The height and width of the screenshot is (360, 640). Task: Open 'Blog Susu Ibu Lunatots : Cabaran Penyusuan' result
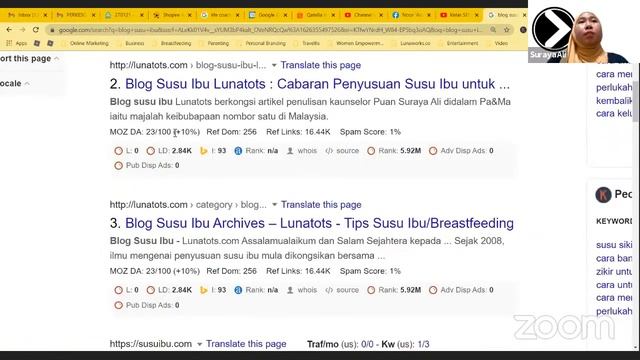tap(317, 84)
